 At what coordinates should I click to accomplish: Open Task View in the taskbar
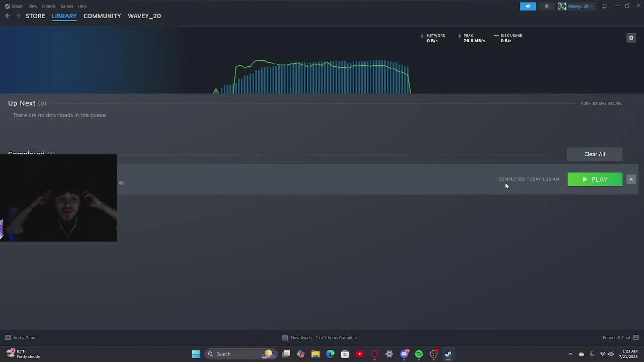[286, 354]
